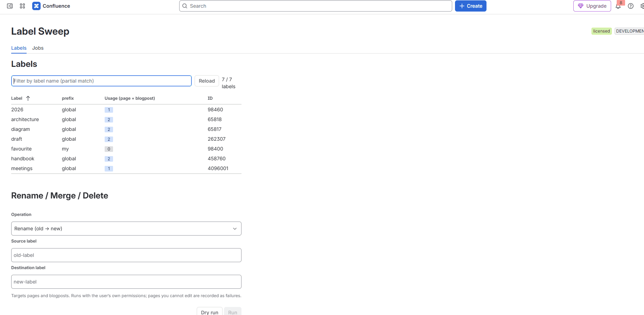644x315 pixels.
Task: Expand the Operation dropdown
Action: tap(126, 229)
